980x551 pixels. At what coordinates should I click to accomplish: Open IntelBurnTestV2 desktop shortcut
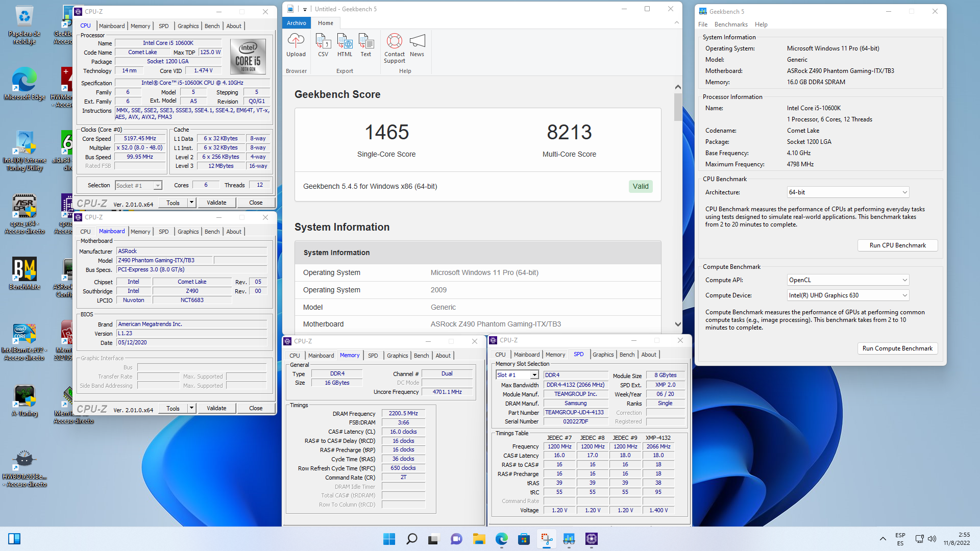pyautogui.click(x=24, y=341)
